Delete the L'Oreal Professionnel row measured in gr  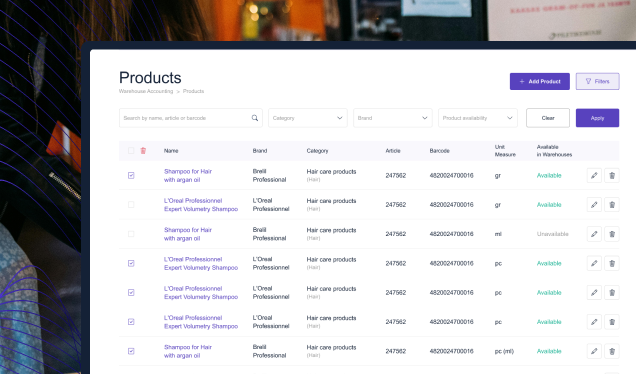click(x=612, y=205)
